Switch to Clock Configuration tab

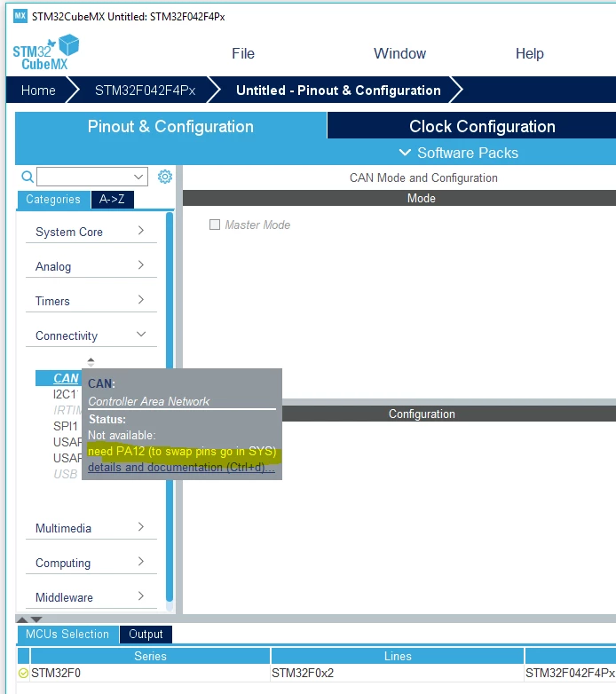pyautogui.click(x=471, y=126)
